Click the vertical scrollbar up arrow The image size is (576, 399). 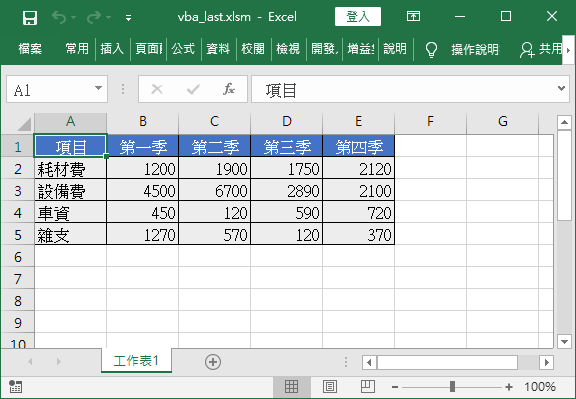(564, 122)
